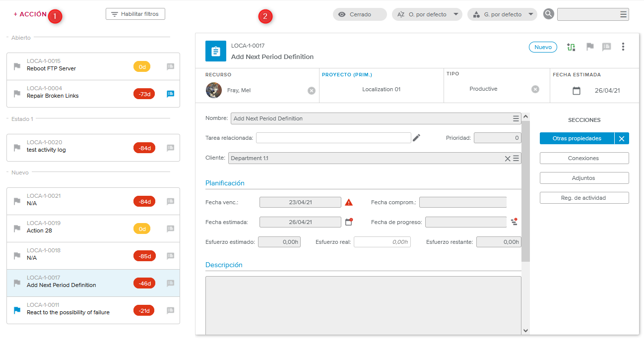This screenshot has width=644, height=342.
Task: Open the Conexiones section
Action: point(584,158)
